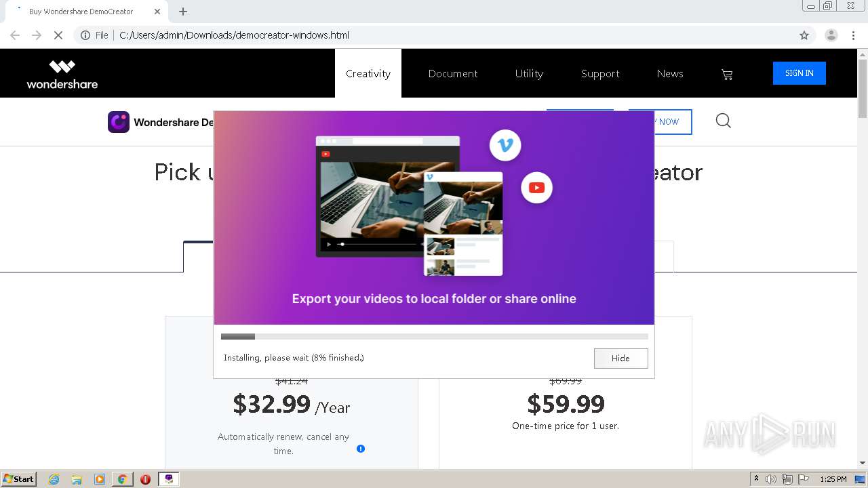
Task: Click 'Installing, please wait' status text
Action: coord(294,358)
